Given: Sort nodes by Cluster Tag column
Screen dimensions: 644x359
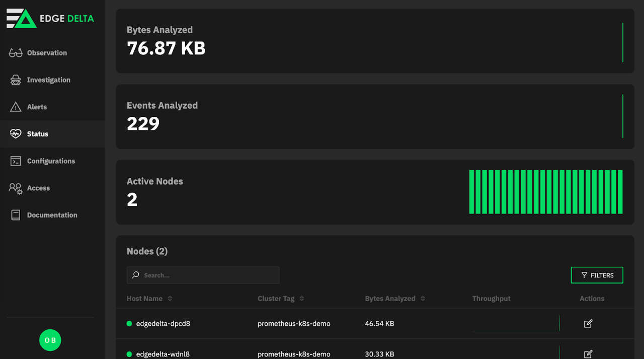Looking at the screenshot, I should click(301, 299).
